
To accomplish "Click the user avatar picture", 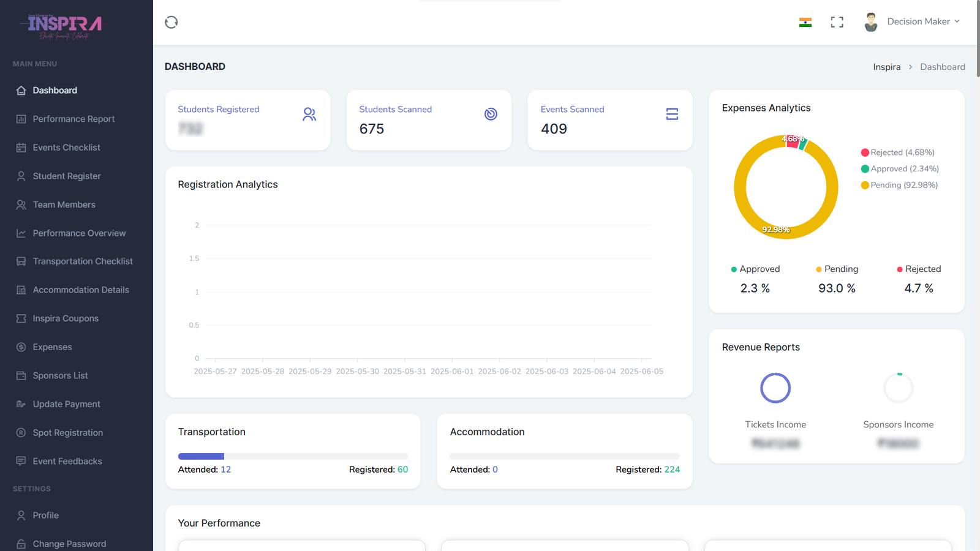I will point(870,22).
